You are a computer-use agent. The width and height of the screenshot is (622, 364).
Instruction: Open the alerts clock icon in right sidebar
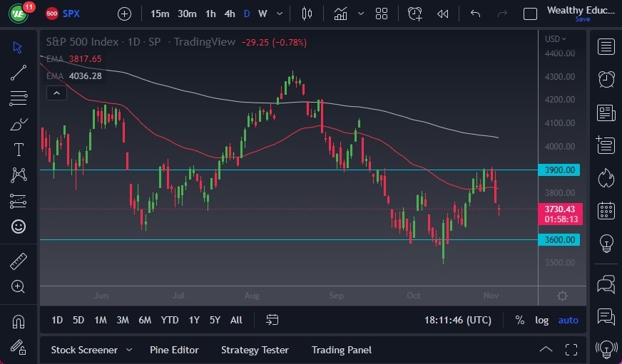[606, 79]
